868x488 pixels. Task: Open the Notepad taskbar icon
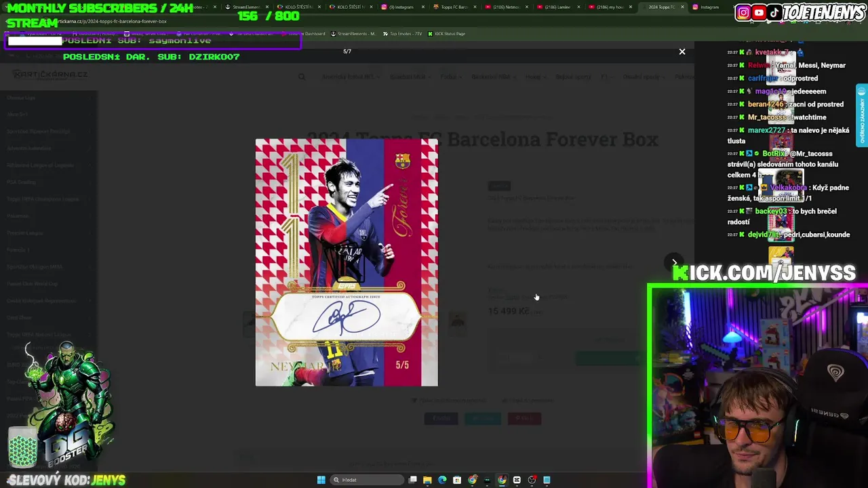coord(547,480)
